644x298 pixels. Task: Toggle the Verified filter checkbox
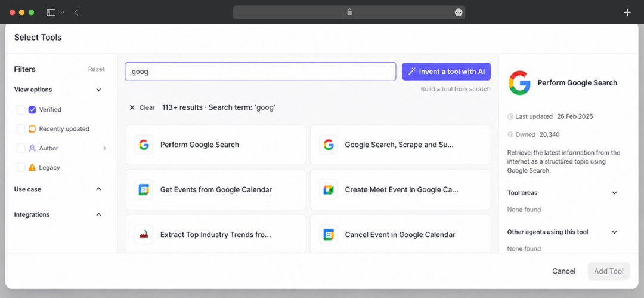pos(21,110)
